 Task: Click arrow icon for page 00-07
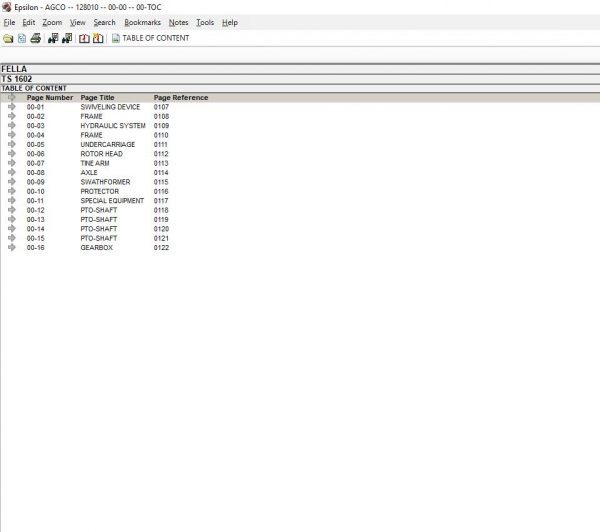pyautogui.click(x=12, y=163)
